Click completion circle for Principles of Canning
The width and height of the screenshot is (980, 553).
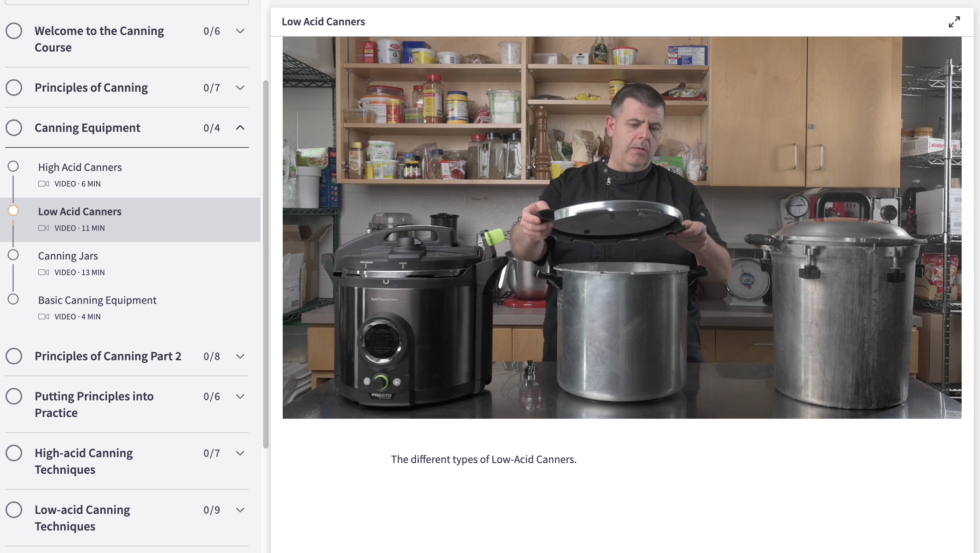coord(14,88)
